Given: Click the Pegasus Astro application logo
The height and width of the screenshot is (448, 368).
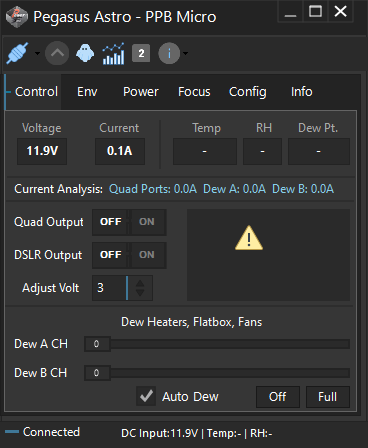Looking at the screenshot, I should click(x=17, y=17).
